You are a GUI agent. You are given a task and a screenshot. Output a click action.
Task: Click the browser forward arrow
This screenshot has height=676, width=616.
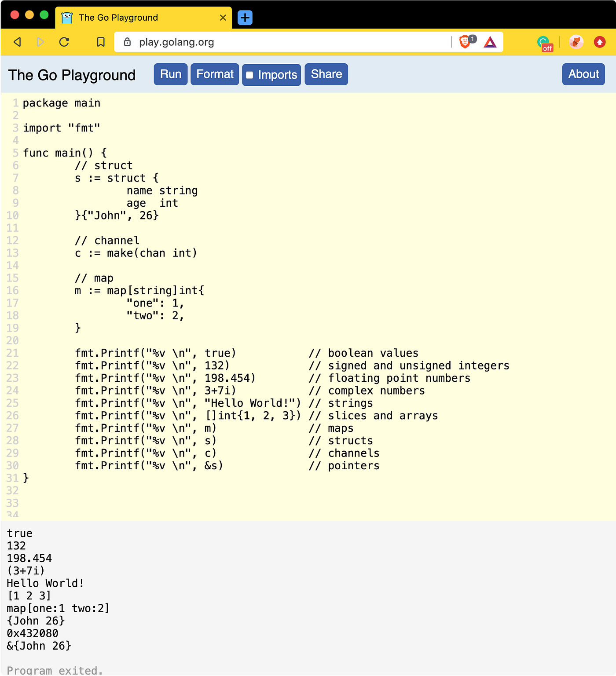pyautogui.click(x=40, y=42)
